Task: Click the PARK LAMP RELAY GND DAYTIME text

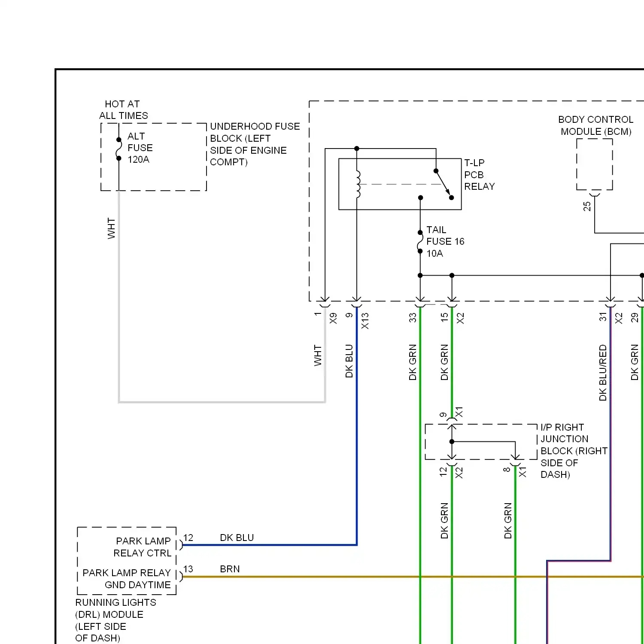Action: point(127,579)
